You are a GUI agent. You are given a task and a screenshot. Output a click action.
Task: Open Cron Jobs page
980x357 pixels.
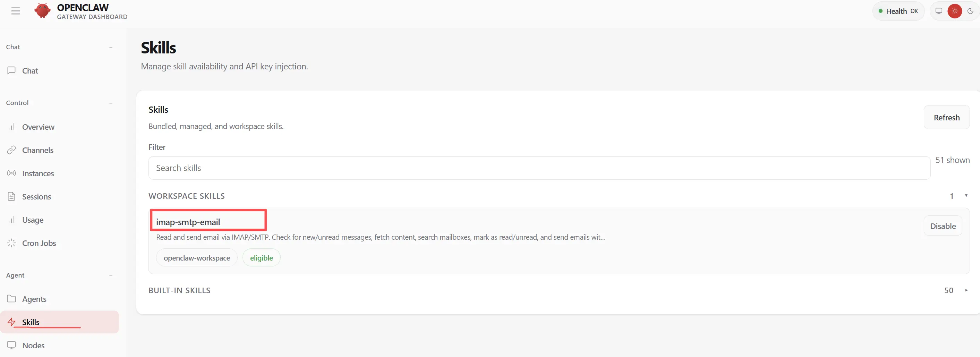click(39, 243)
